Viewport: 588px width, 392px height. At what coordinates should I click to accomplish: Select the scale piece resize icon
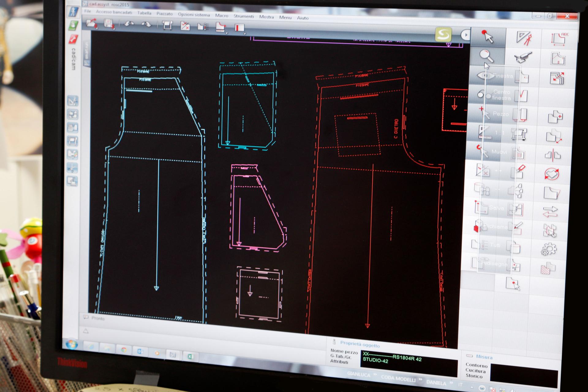[x=554, y=136]
